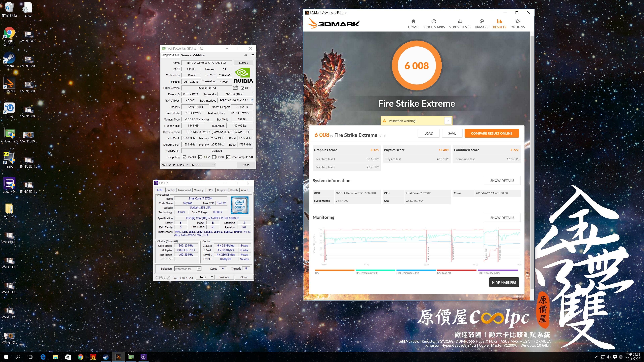Open 3DMark STRESS TESTS section
This screenshot has width=644, height=362.
460,24
